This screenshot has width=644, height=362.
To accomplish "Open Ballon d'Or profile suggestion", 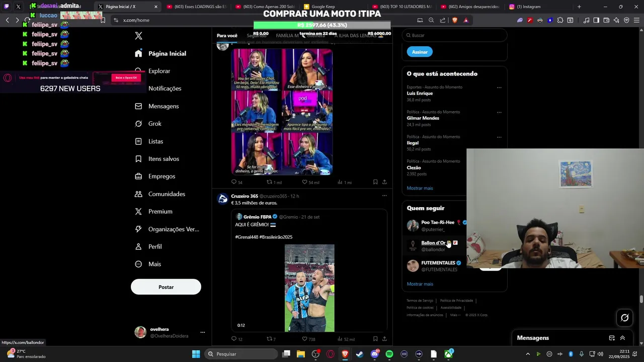I will click(x=433, y=243).
